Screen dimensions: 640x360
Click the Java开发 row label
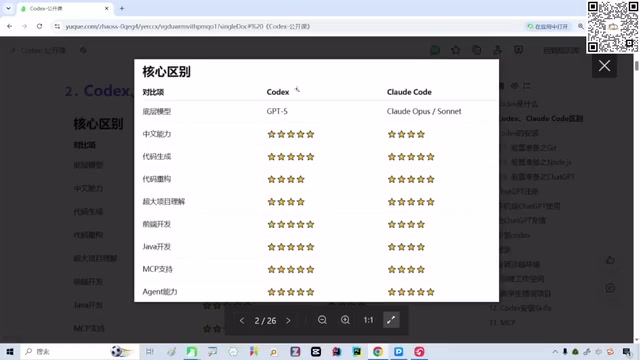[x=157, y=247]
